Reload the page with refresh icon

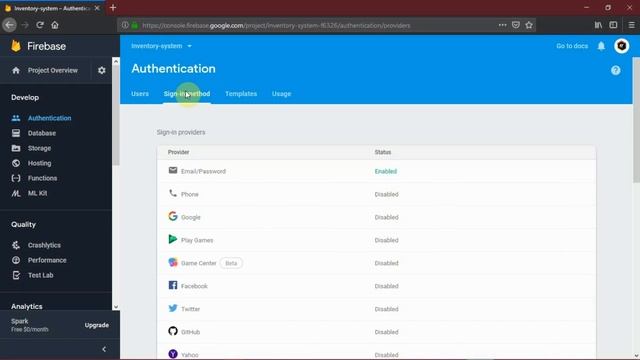40,25
